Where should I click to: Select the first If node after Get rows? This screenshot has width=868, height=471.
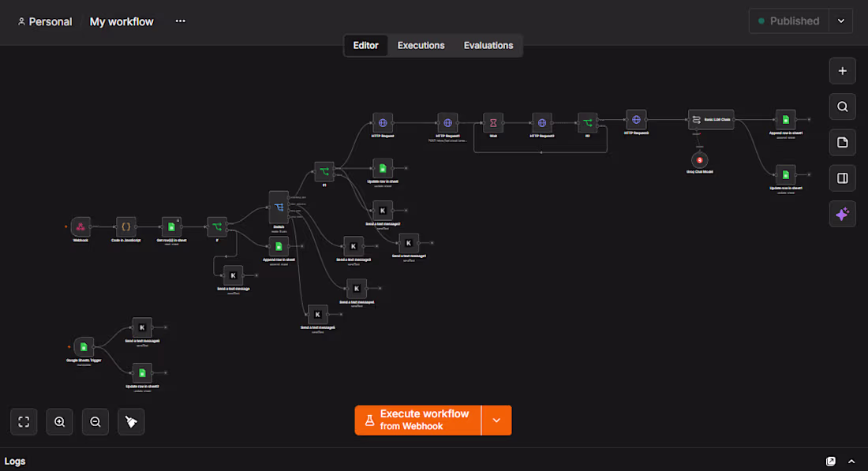click(217, 227)
